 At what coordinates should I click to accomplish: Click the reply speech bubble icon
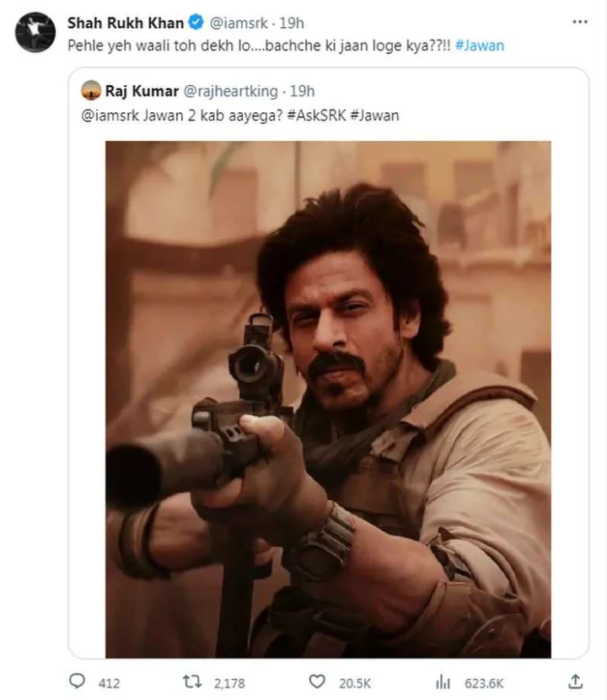pos(78,681)
